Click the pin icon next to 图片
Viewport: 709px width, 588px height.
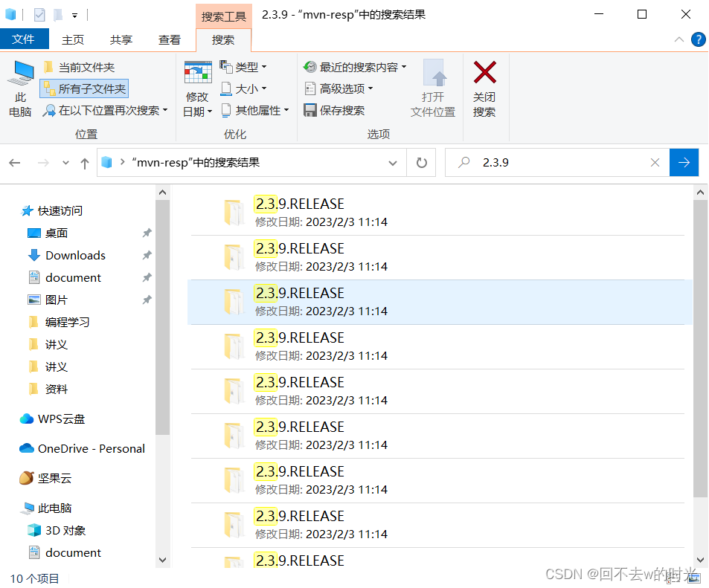147,300
